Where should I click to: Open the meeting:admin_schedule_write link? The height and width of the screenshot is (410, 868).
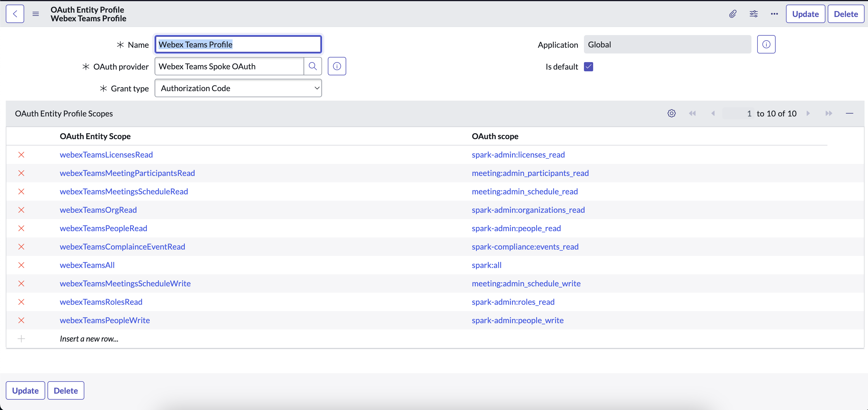click(x=526, y=283)
